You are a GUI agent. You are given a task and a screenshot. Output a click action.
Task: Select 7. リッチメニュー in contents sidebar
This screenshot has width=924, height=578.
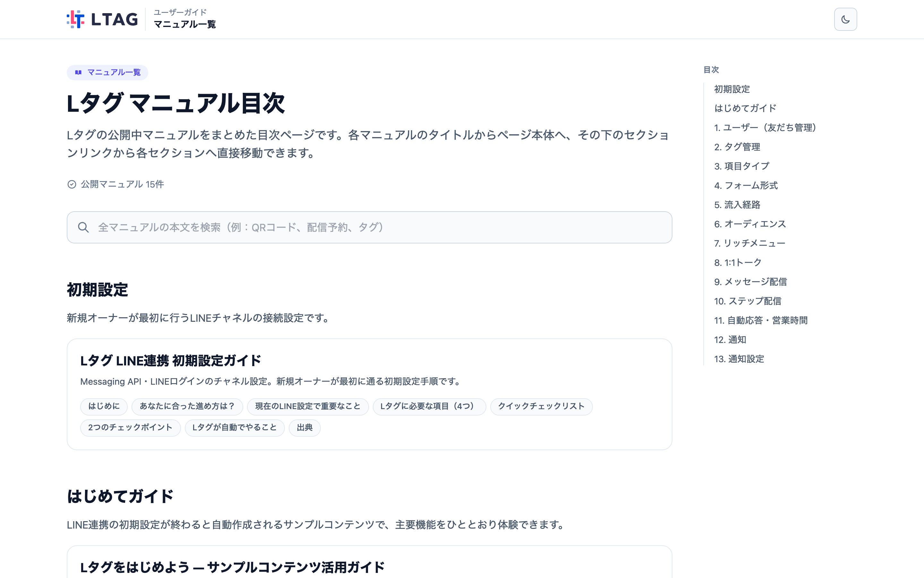tap(749, 243)
